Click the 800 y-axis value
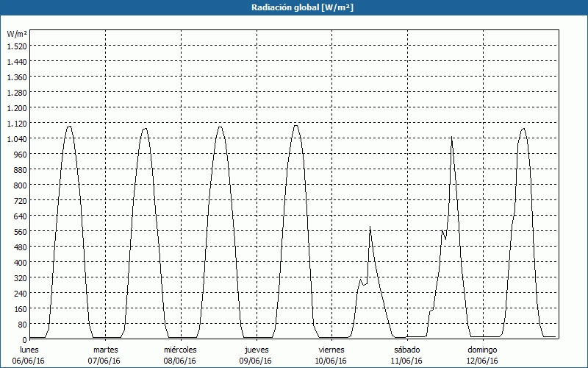The image size is (588, 368). pos(21,185)
